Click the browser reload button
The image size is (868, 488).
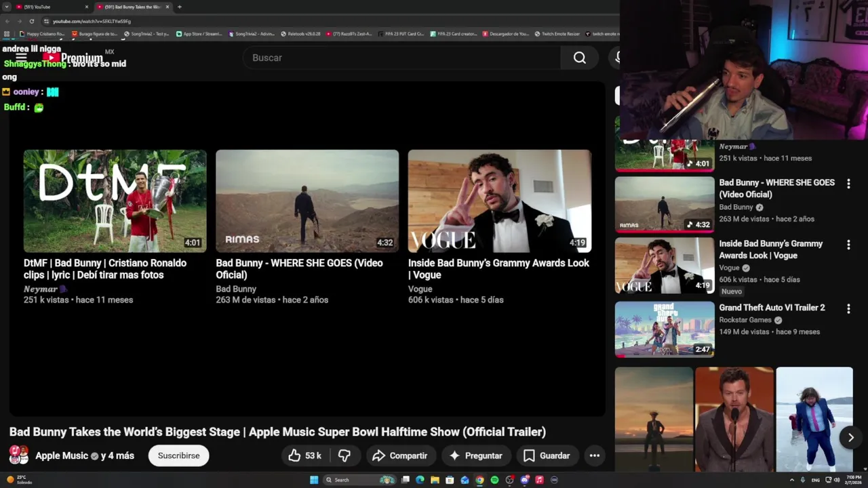31,21
